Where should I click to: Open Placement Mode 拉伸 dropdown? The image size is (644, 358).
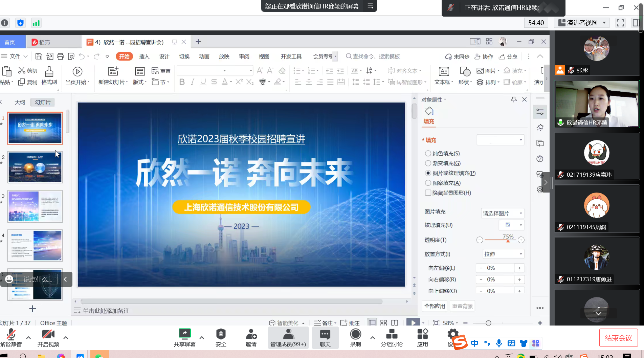point(503,254)
